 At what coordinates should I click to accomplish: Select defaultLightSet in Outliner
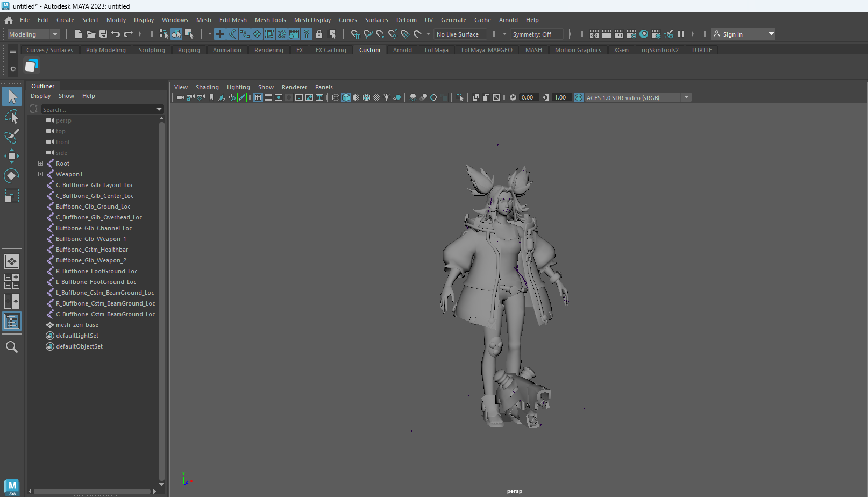77,336
